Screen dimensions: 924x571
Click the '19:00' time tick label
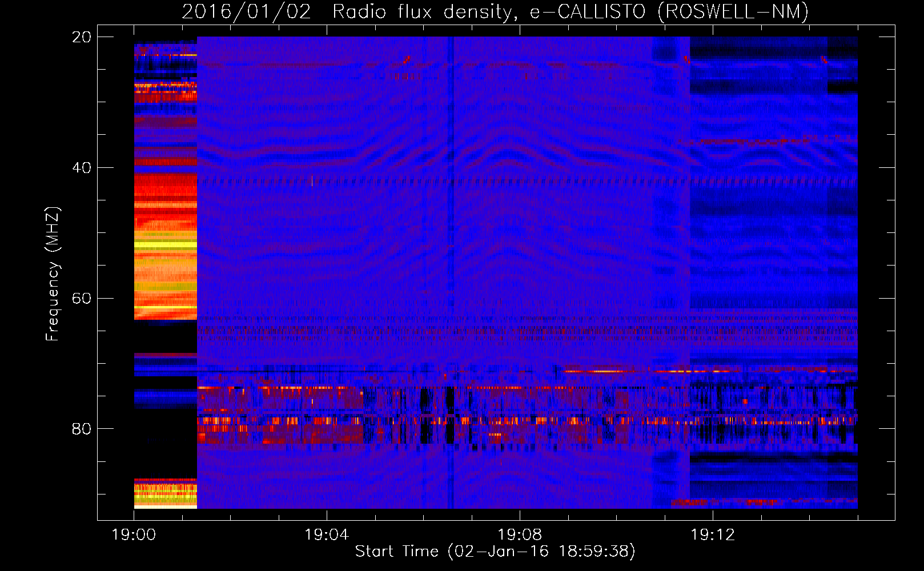(x=134, y=535)
